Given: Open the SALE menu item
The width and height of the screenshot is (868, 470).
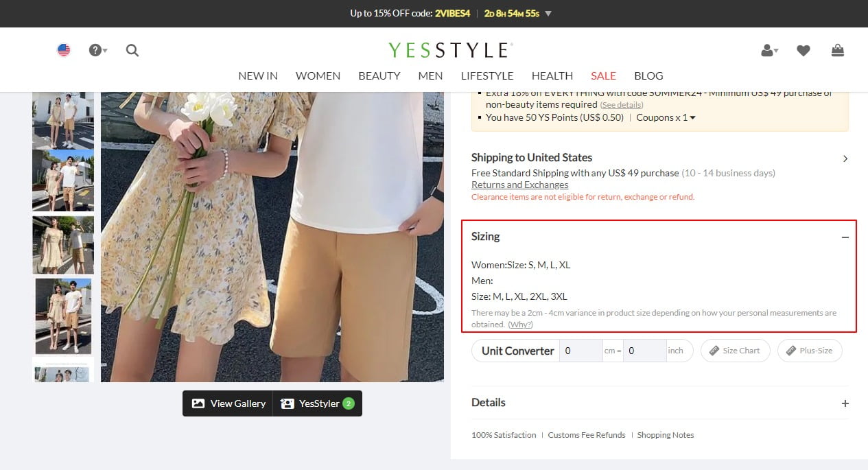Looking at the screenshot, I should click(x=603, y=75).
